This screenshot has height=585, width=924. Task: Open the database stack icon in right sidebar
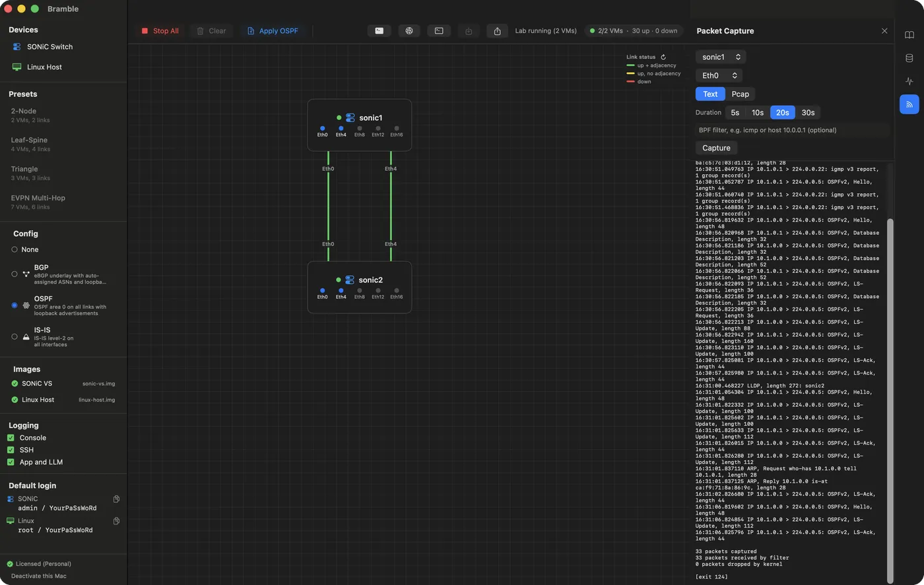909,58
